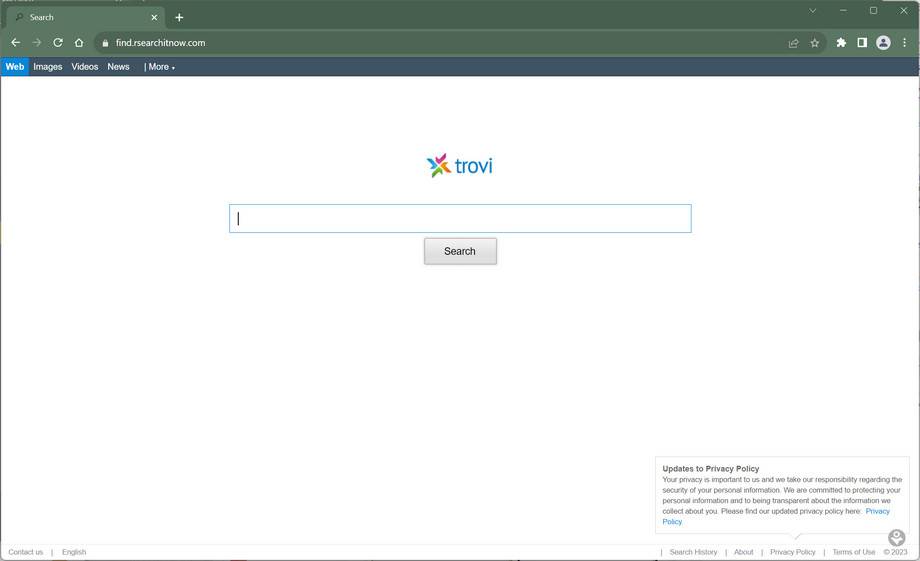Open Terms of Use in the footer
The height and width of the screenshot is (561, 920).
pyautogui.click(x=854, y=552)
